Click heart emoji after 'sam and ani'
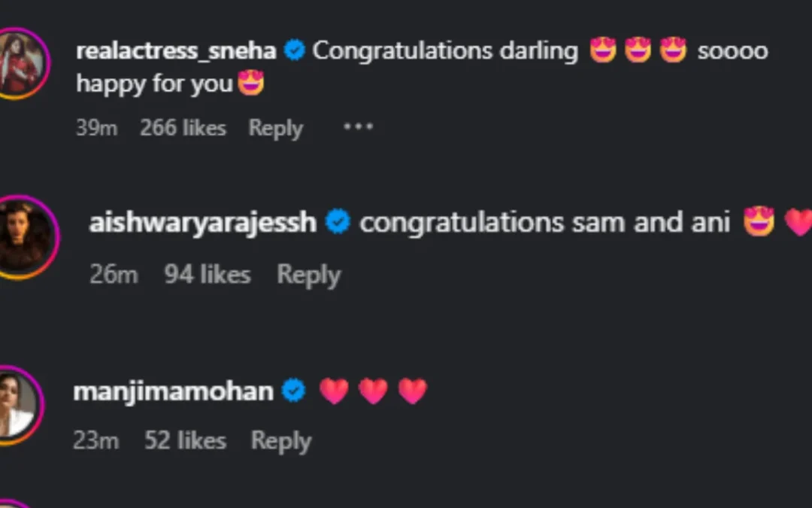The image size is (812, 508). [798, 221]
